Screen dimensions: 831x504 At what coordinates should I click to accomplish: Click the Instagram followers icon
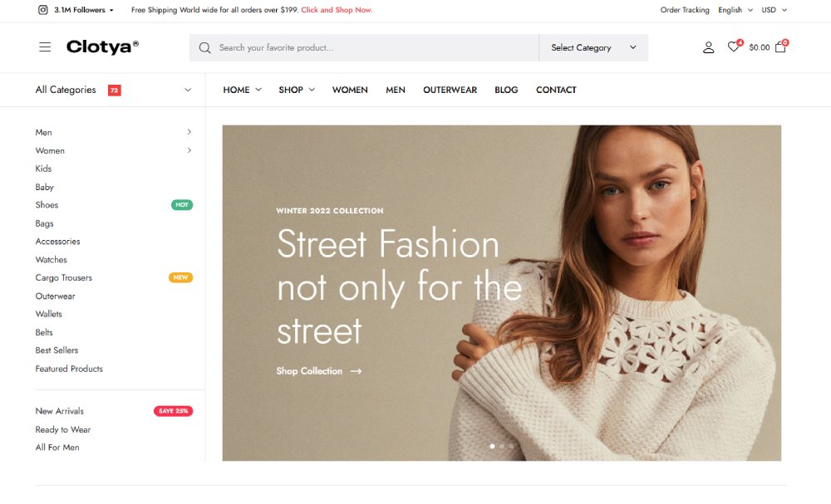coord(43,10)
